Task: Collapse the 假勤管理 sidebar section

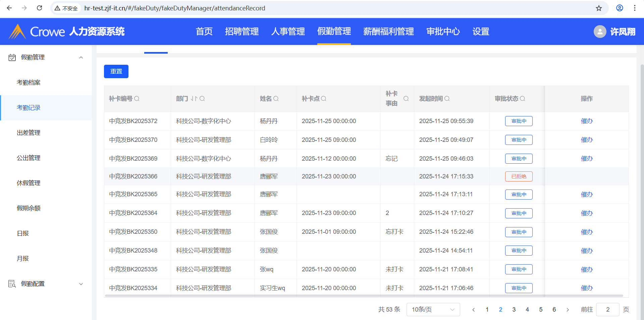Action: point(81,57)
